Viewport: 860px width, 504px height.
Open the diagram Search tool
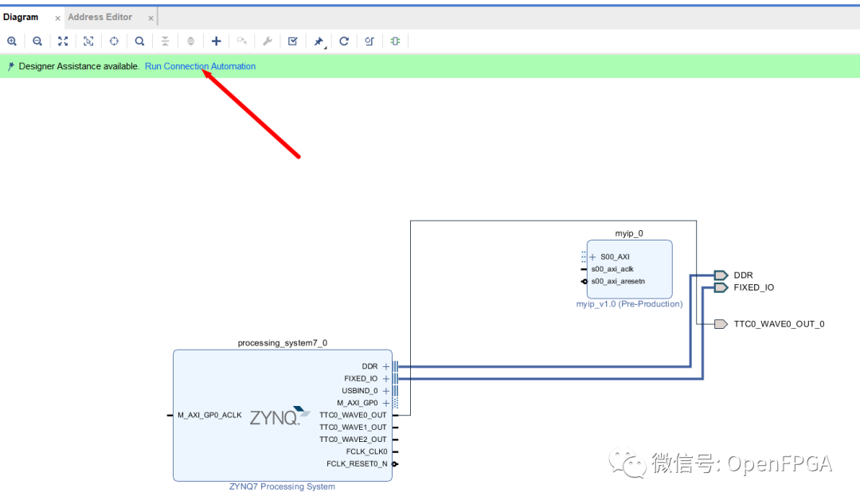click(139, 41)
